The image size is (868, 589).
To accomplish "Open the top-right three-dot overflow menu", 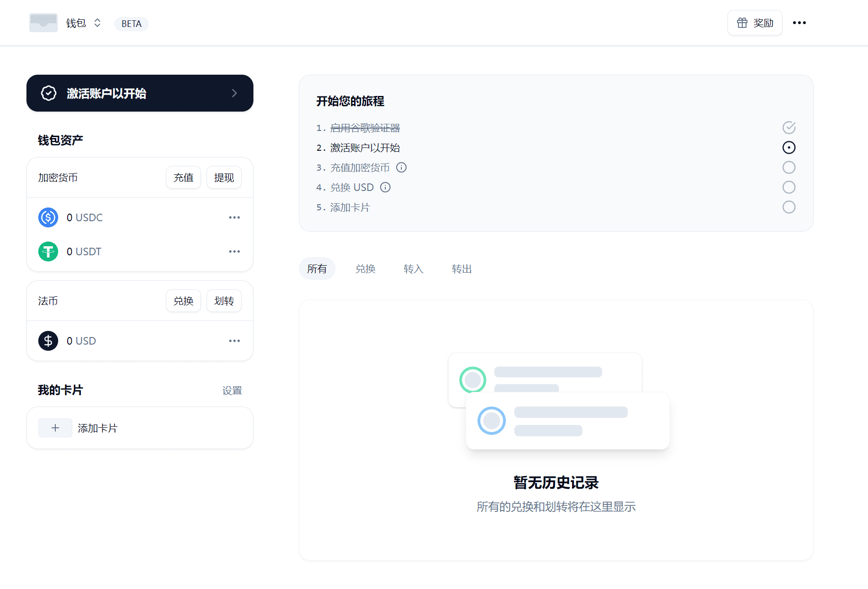I will coord(799,22).
